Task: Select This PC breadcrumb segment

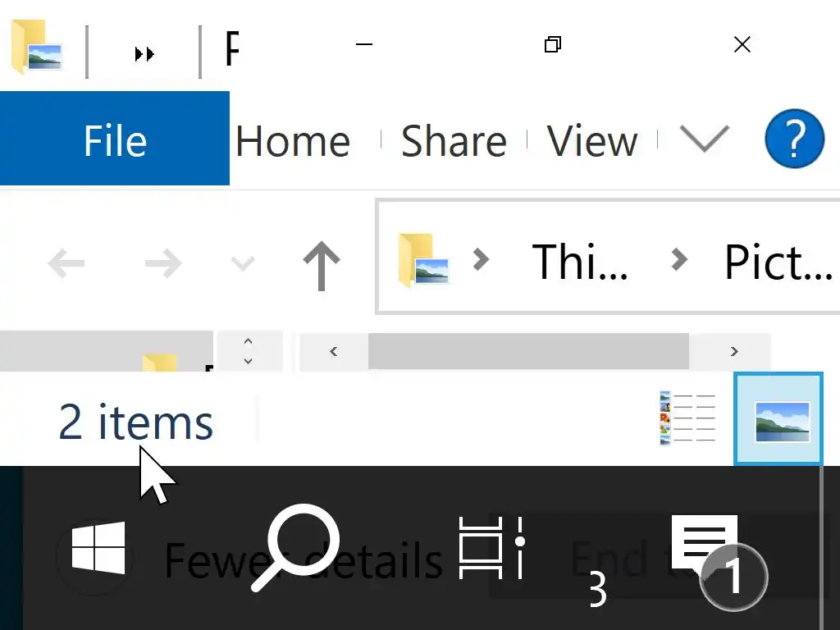Action: (x=579, y=262)
